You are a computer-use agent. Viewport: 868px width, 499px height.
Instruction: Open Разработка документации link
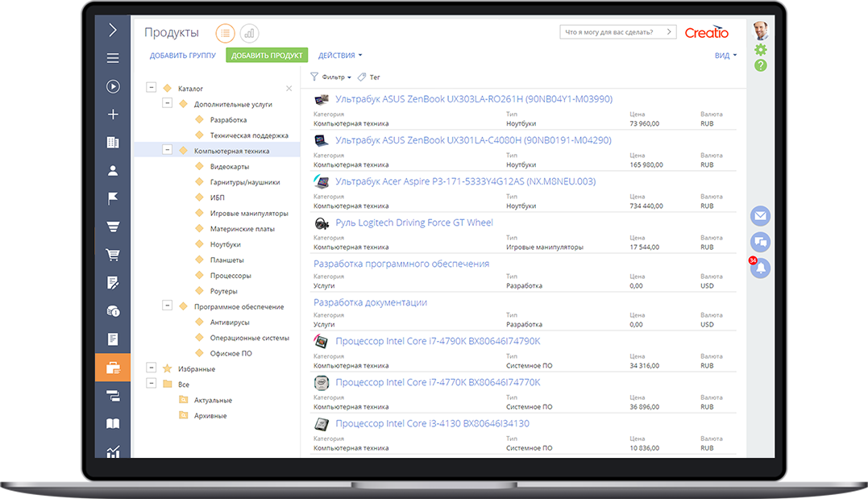[371, 302]
